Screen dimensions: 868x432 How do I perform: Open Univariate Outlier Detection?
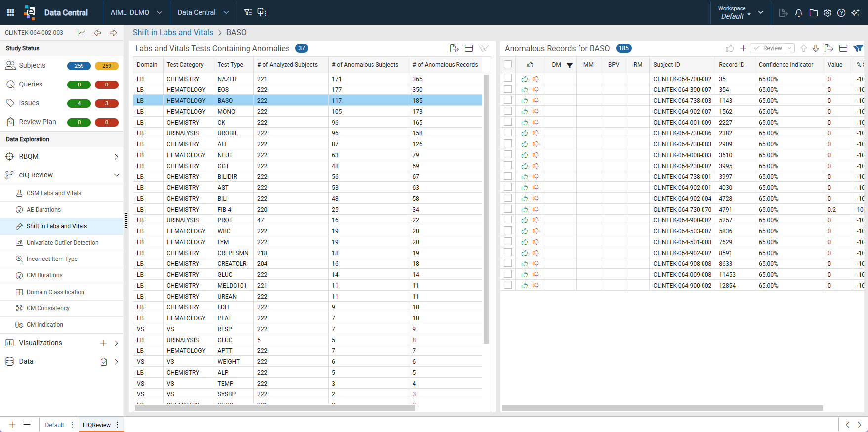63,243
